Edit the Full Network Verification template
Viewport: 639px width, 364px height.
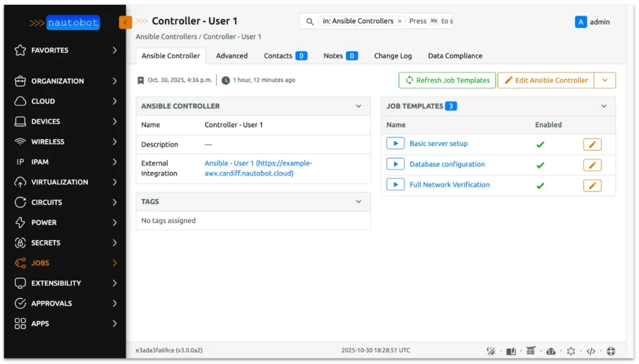coord(592,186)
